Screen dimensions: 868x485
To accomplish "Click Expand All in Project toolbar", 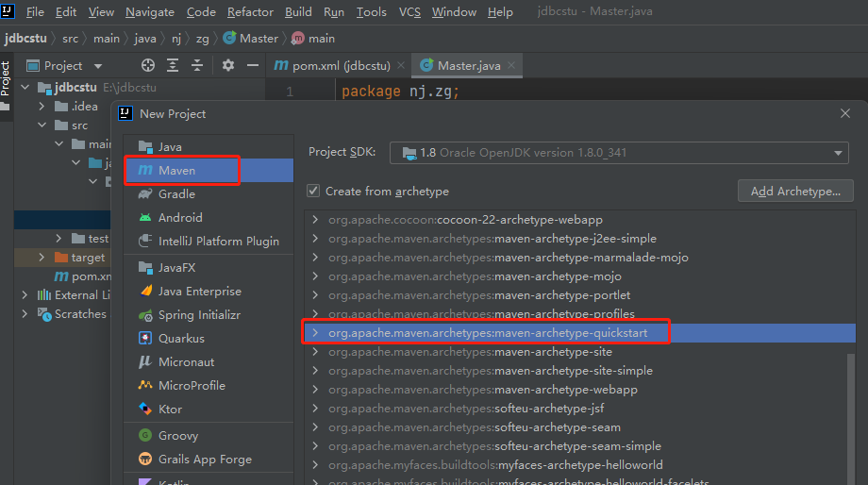I will [173, 65].
